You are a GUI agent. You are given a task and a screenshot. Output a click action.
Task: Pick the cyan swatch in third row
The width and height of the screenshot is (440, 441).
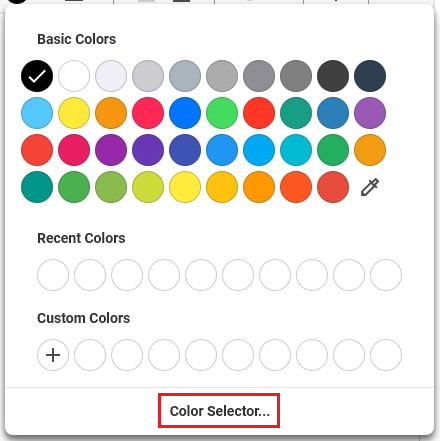[x=296, y=150]
